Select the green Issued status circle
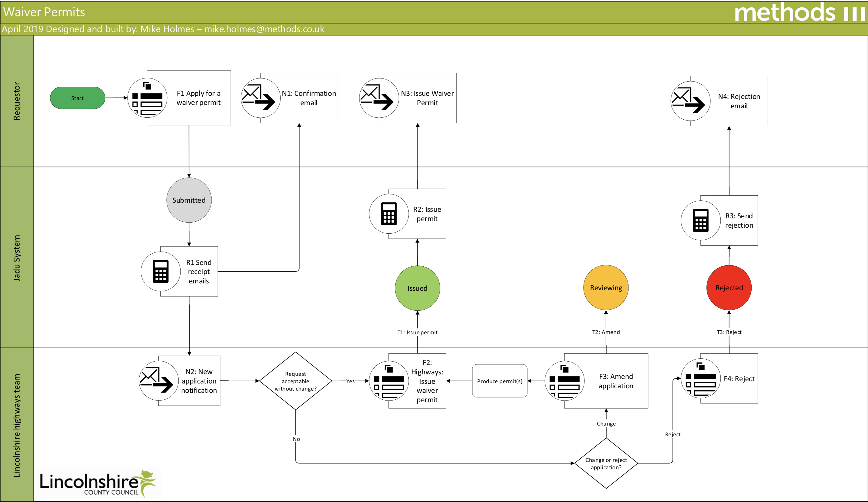The width and height of the screenshot is (868, 502). pos(418,288)
